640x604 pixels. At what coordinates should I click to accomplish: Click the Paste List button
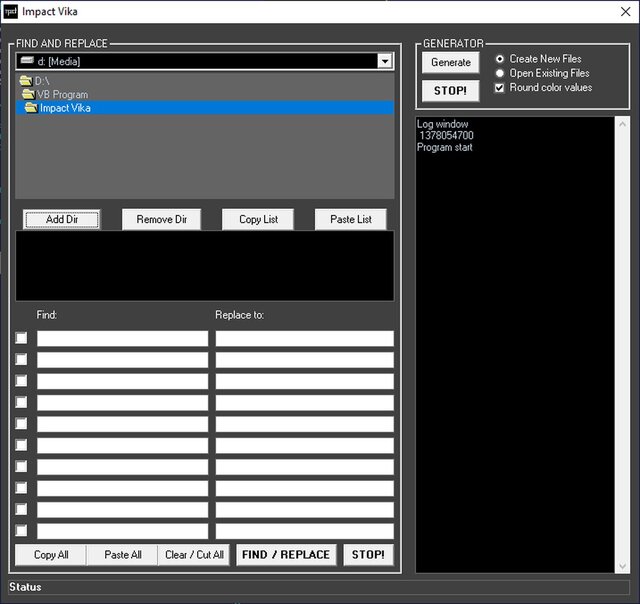click(x=350, y=219)
